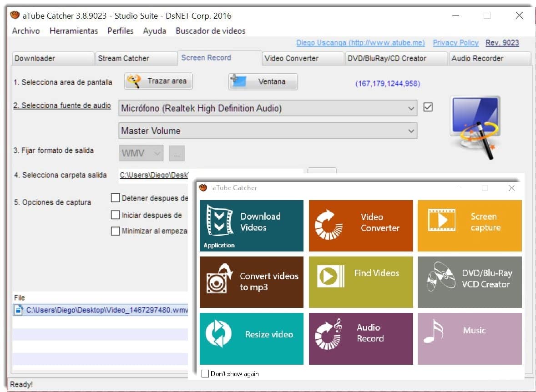Image resolution: width=536 pixels, height=392 pixels.
Task: Open the Perfiles menu
Action: (120, 31)
